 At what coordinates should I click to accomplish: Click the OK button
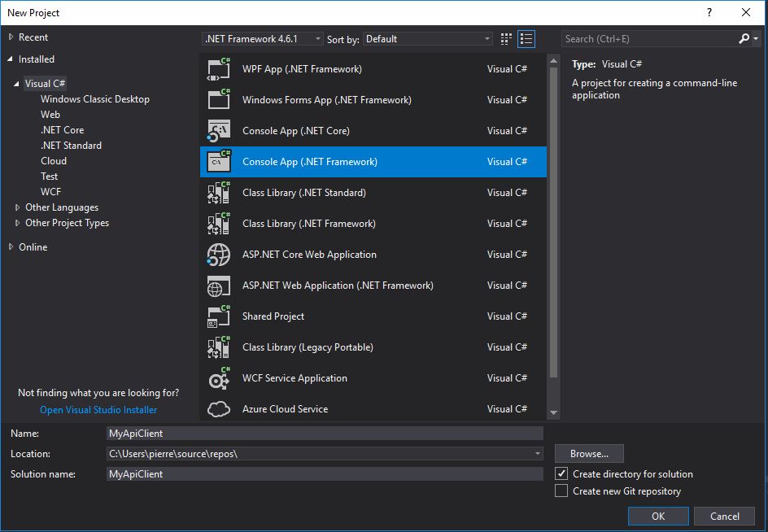pos(658,516)
